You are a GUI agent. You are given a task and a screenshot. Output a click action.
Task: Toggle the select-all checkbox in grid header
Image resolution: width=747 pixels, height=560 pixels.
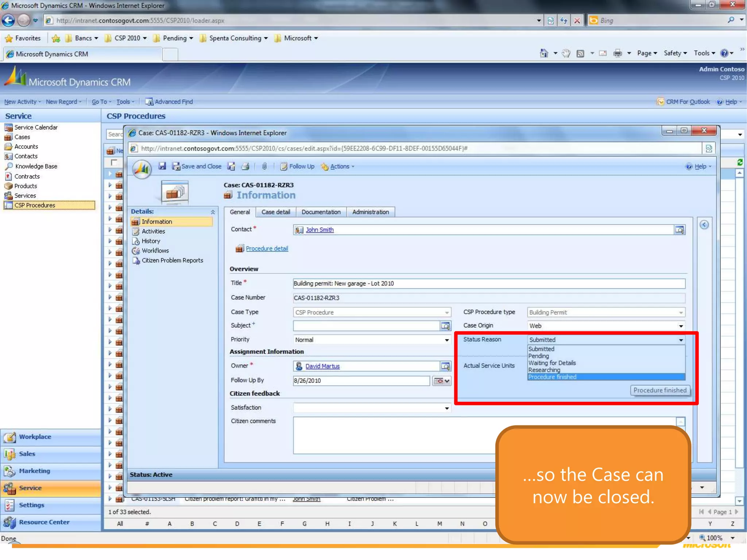[114, 162]
